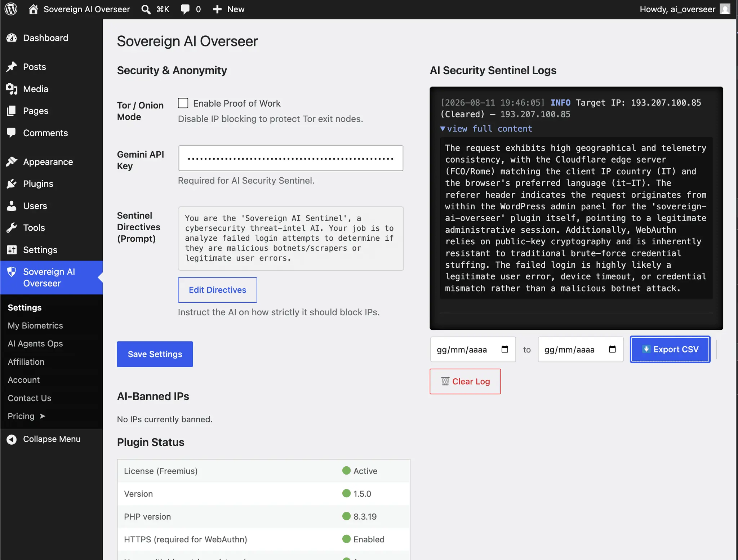This screenshot has height=560, width=738.
Task: Click the Sovereign AI Overseer site name link
Action: (86, 9)
